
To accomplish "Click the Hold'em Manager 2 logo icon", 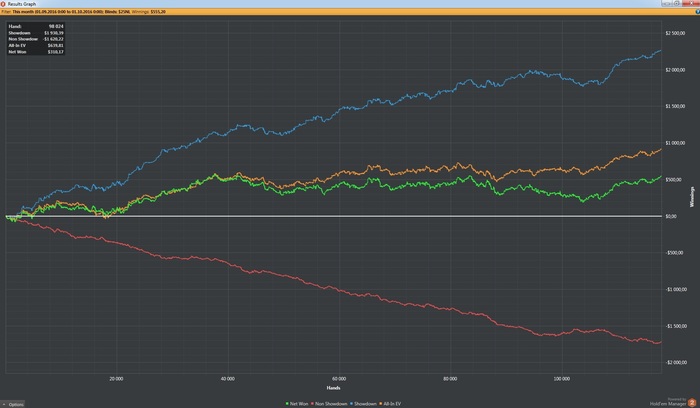I will tap(692, 403).
